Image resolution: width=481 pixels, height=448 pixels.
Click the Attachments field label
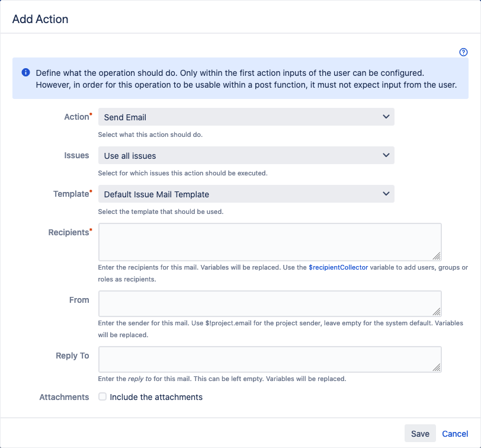(64, 397)
